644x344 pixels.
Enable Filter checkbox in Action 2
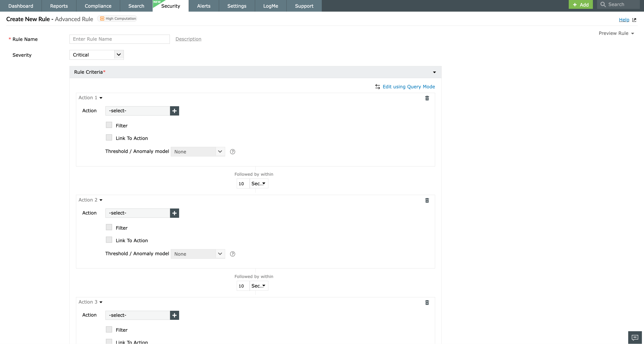109,227
